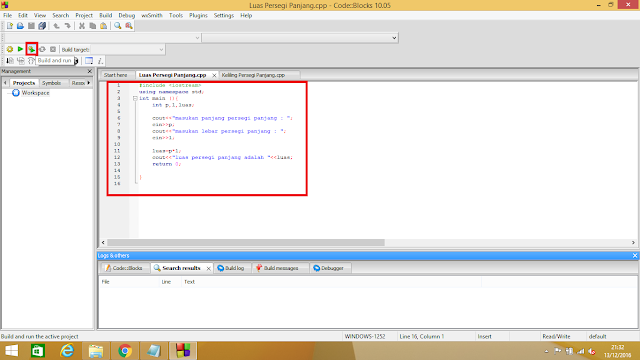Select the Projects management tab
Image resolution: width=640 pixels, height=360 pixels.
point(24,83)
